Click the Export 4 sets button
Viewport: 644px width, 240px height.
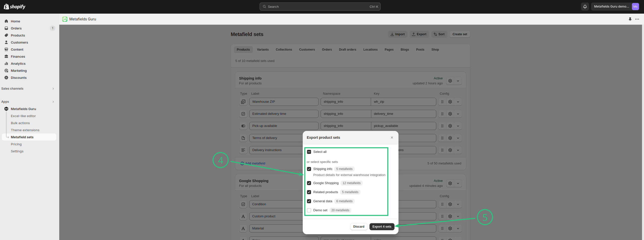point(382,227)
